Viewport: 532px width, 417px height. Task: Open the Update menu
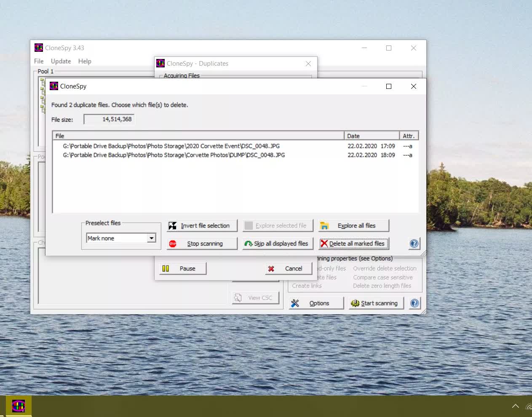[61, 61]
